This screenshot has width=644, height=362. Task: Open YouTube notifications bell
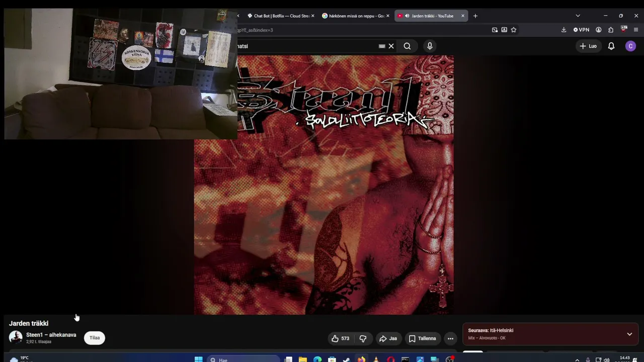[x=611, y=46]
